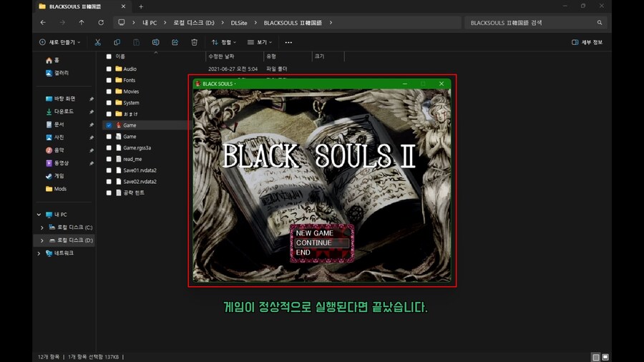The width and height of the screenshot is (644, 362).
Task: Expand 로컬 디스크 (D:) in the tree
Action: tap(42, 240)
